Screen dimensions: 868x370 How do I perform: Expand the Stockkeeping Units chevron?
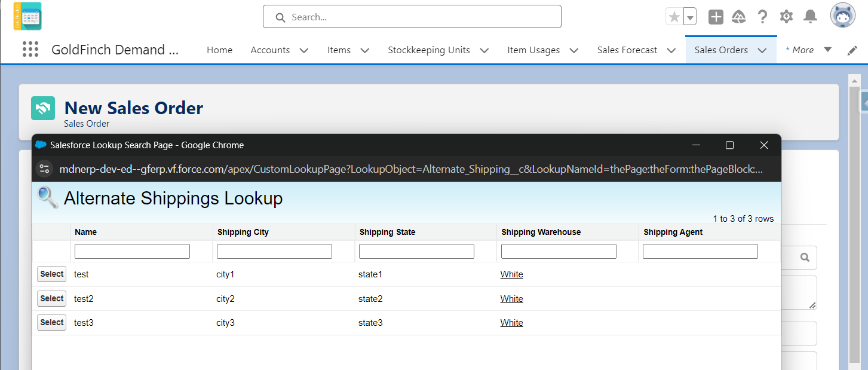[484, 51]
